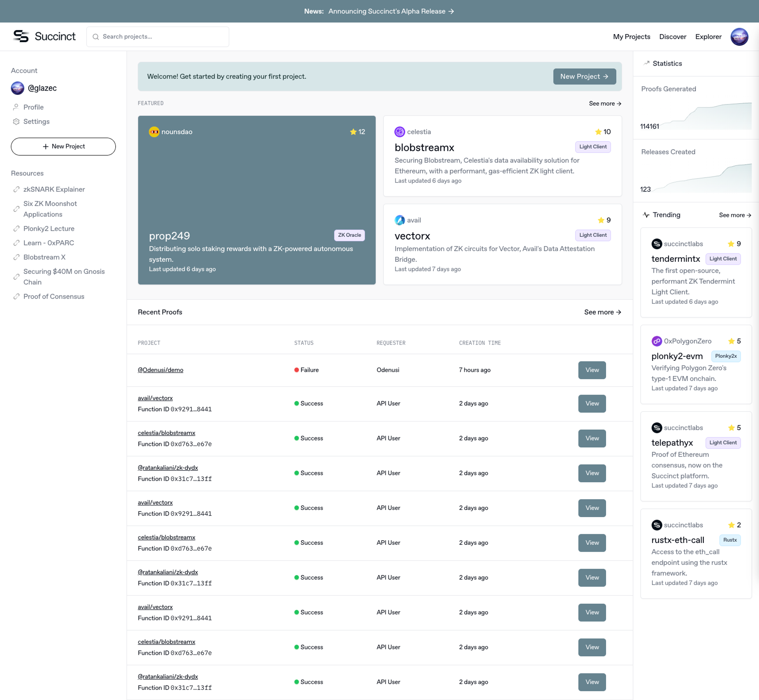
Task: Click New Project button in welcome banner
Action: (x=584, y=76)
